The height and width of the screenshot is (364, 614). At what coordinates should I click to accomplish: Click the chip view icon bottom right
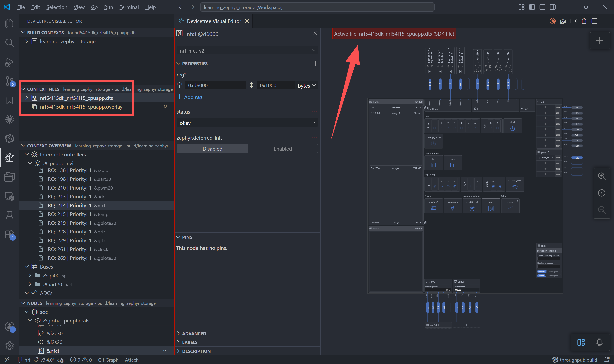pos(600,342)
